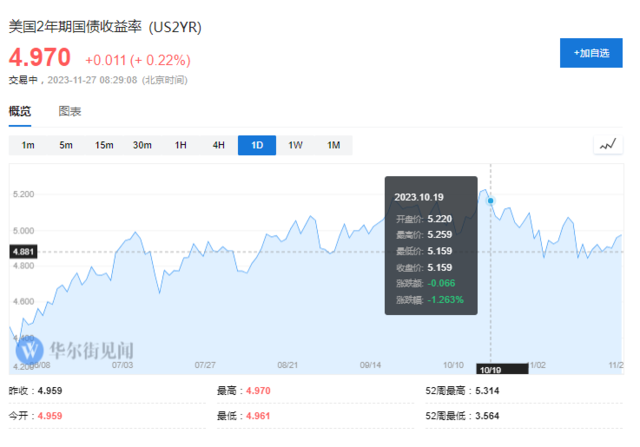Click the tooltip percentage -1.263%
640x447 pixels.
pos(445,300)
